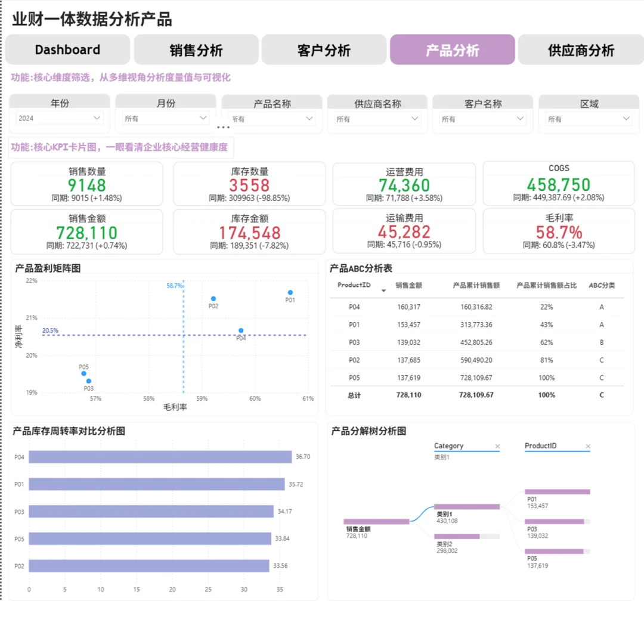This screenshot has height=644, width=644.
Task: Select the P01 turnover bar 35.72
Action: [156, 484]
